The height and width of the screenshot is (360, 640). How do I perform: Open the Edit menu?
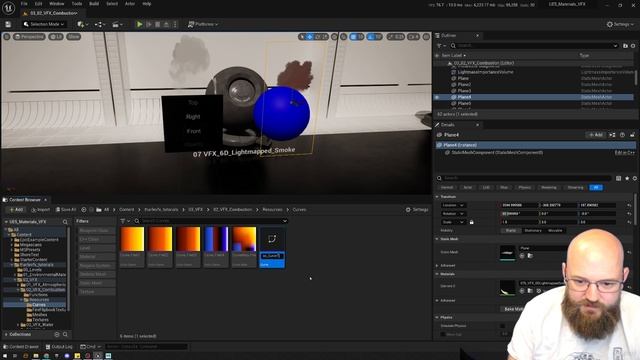38,4
